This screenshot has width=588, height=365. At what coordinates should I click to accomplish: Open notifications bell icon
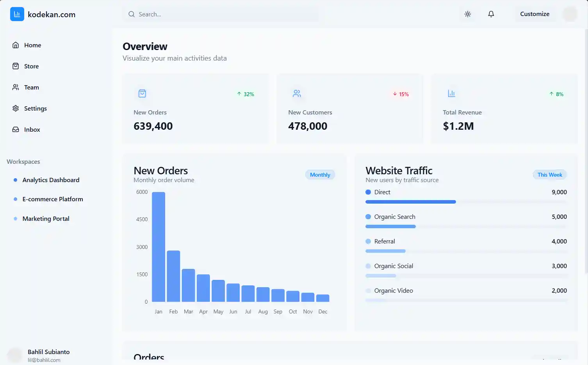491,14
